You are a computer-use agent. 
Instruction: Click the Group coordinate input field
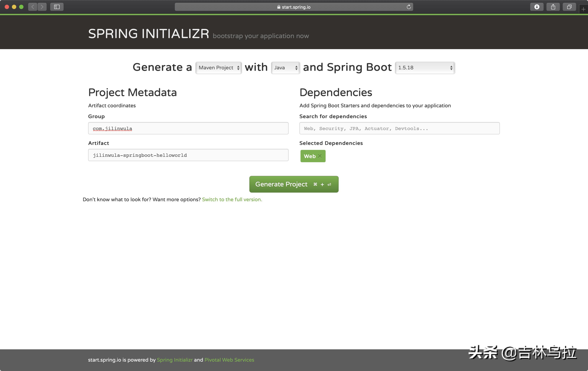click(188, 128)
